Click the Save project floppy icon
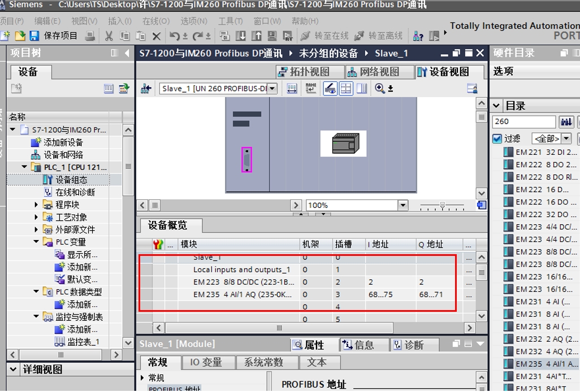This screenshot has width=580, height=392. click(x=34, y=36)
